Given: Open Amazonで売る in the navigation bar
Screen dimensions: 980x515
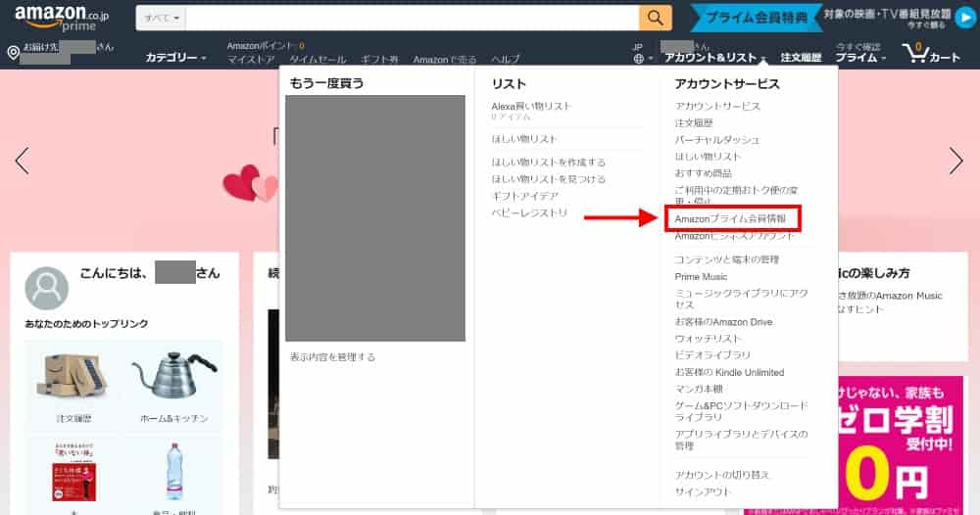Looking at the screenshot, I should coord(444,60).
